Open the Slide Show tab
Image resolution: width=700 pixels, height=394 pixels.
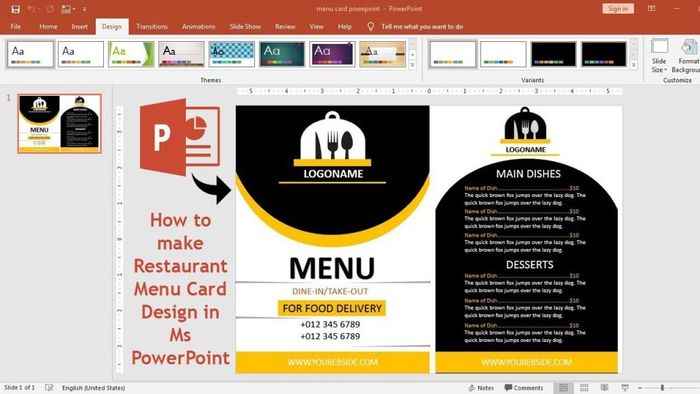pyautogui.click(x=245, y=27)
